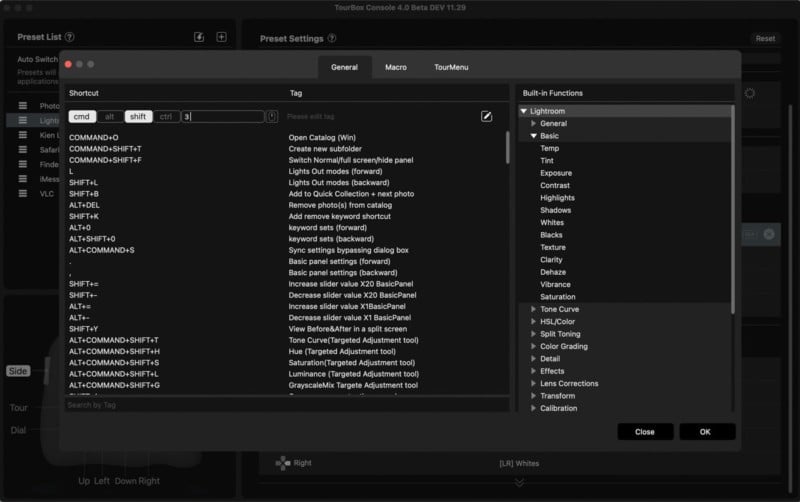This screenshot has width=800, height=502.
Task: Select the 'Lights Out modes (forward)' tag
Action: pos(335,171)
